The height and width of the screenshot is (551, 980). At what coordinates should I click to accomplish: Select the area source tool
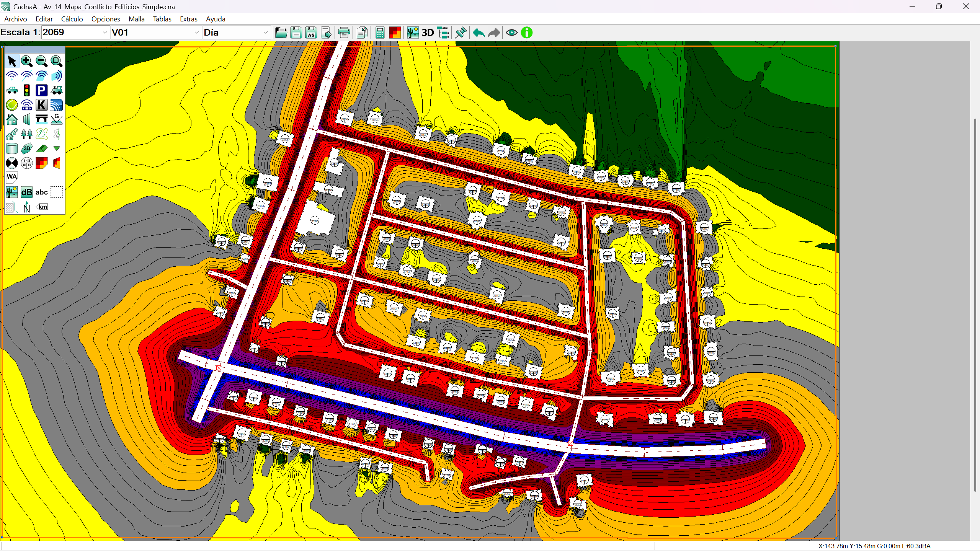pyautogui.click(x=42, y=76)
